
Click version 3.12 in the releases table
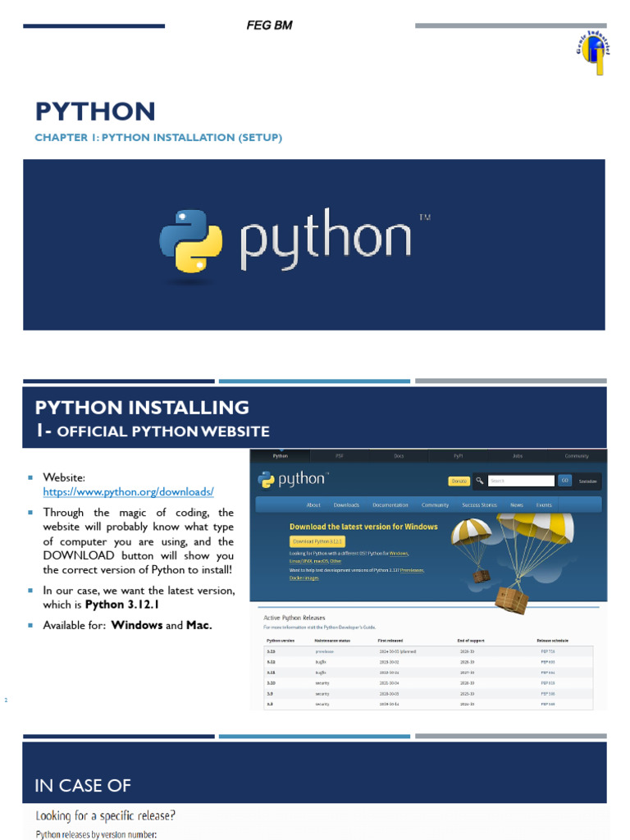point(271,662)
